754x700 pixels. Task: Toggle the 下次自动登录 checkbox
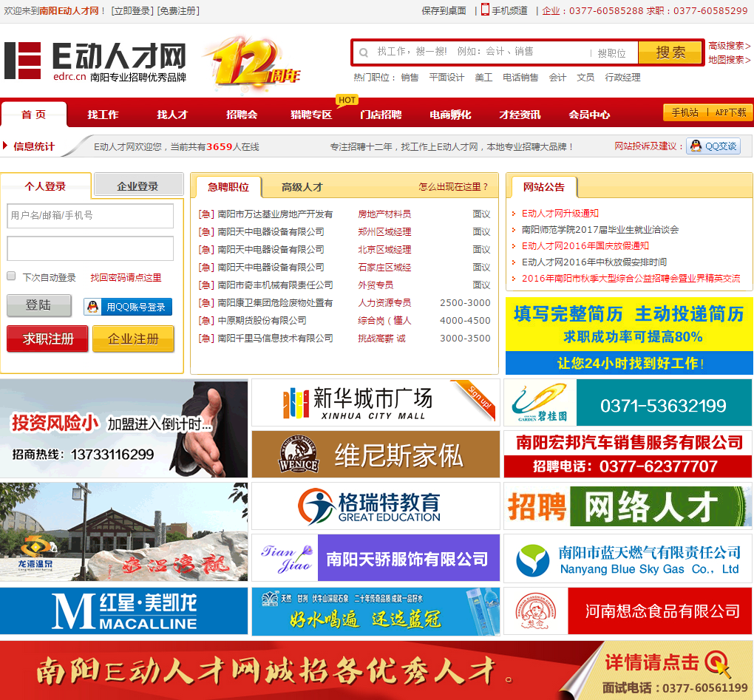coord(11,276)
